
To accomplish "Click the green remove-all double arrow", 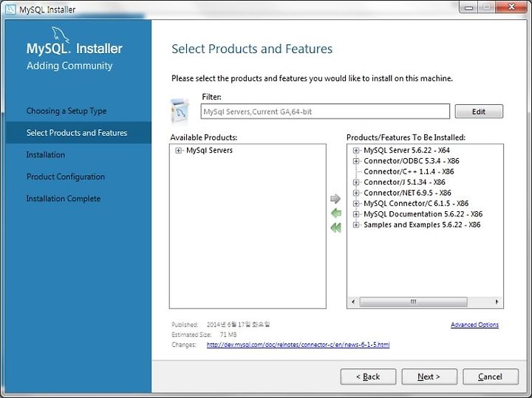I will pyautogui.click(x=335, y=227).
